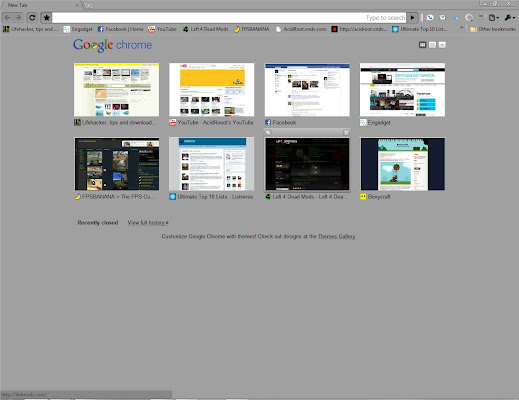
Task: Click the Google Chrome logo
Action: (x=112, y=45)
